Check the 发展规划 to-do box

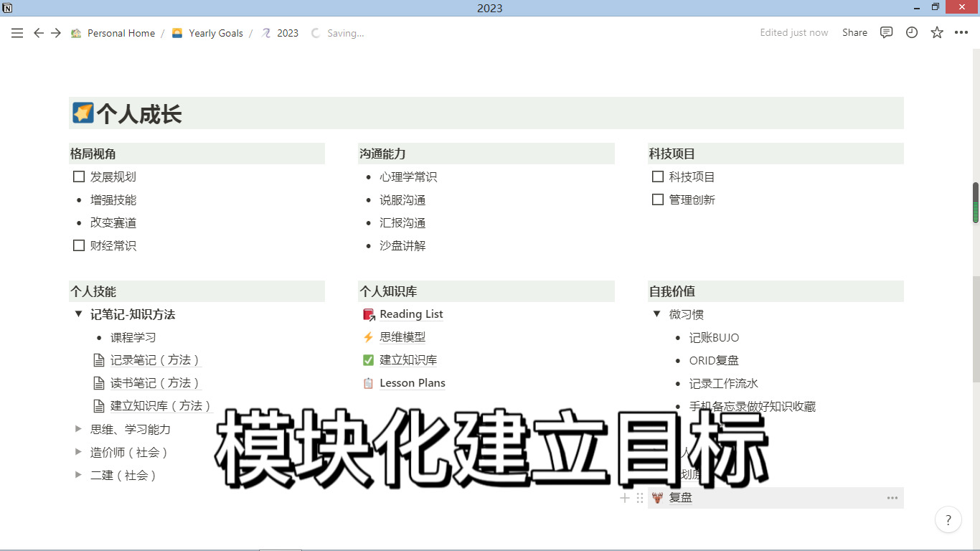[79, 176]
